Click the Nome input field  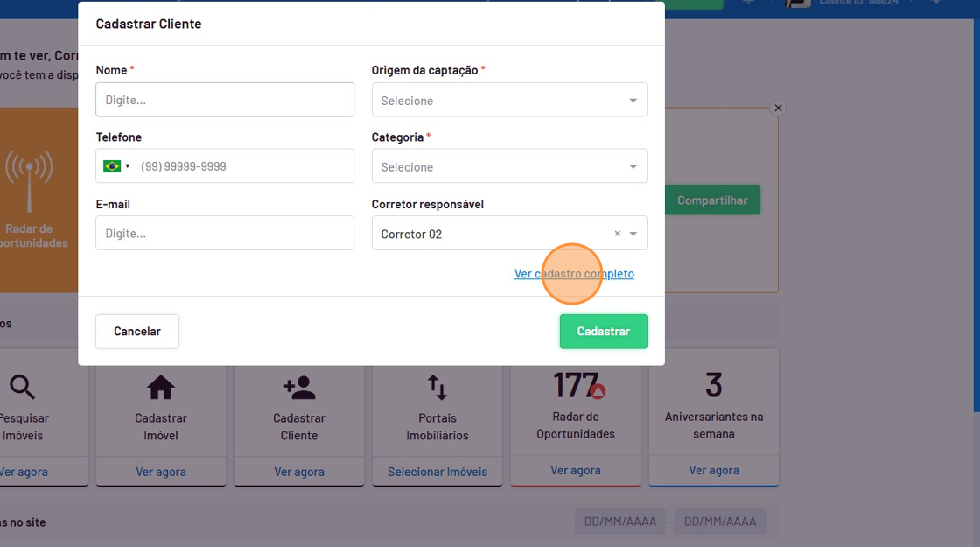pyautogui.click(x=225, y=100)
